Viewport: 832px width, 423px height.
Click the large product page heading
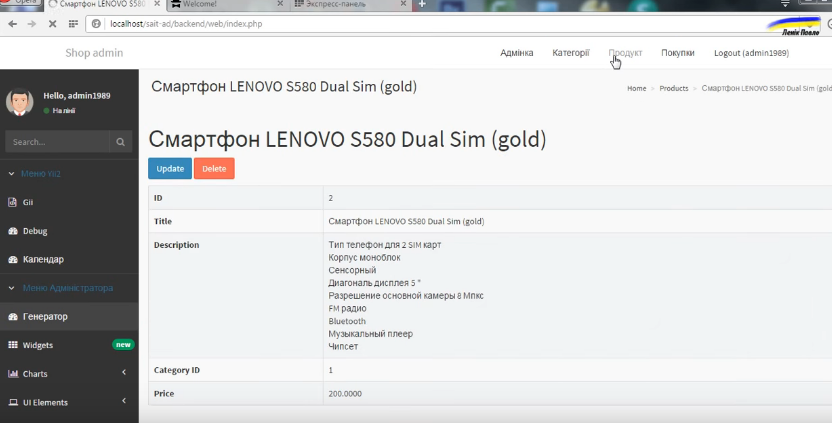(348, 139)
